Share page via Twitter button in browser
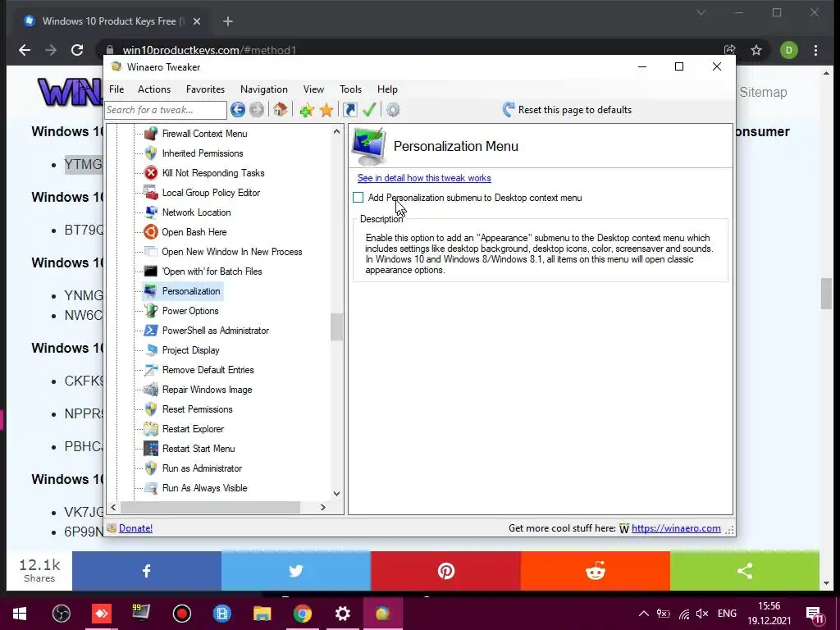This screenshot has width=840, height=630. tap(295, 571)
